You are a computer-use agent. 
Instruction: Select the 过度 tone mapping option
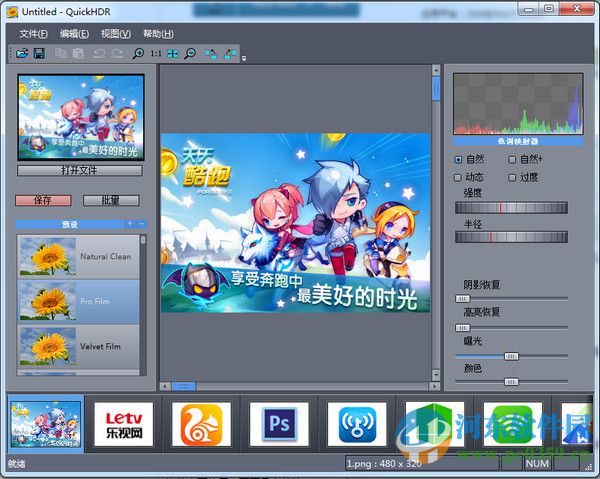(523, 177)
